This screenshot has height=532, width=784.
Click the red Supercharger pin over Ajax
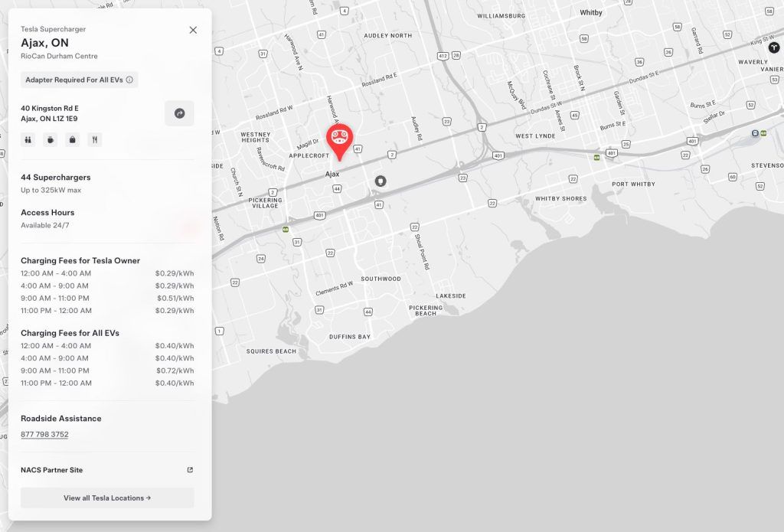tap(339, 142)
